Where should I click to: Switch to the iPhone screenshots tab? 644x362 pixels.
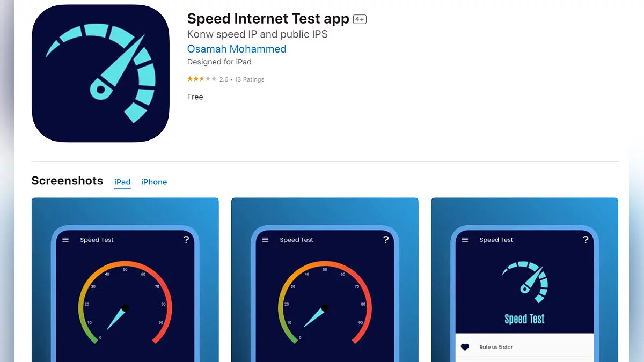coord(154,182)
